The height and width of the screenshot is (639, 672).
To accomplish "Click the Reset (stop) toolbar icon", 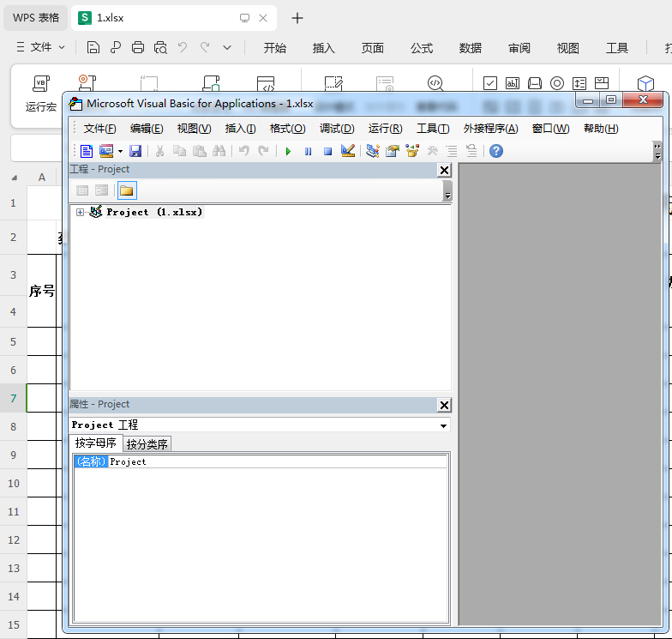I will 327,151.
